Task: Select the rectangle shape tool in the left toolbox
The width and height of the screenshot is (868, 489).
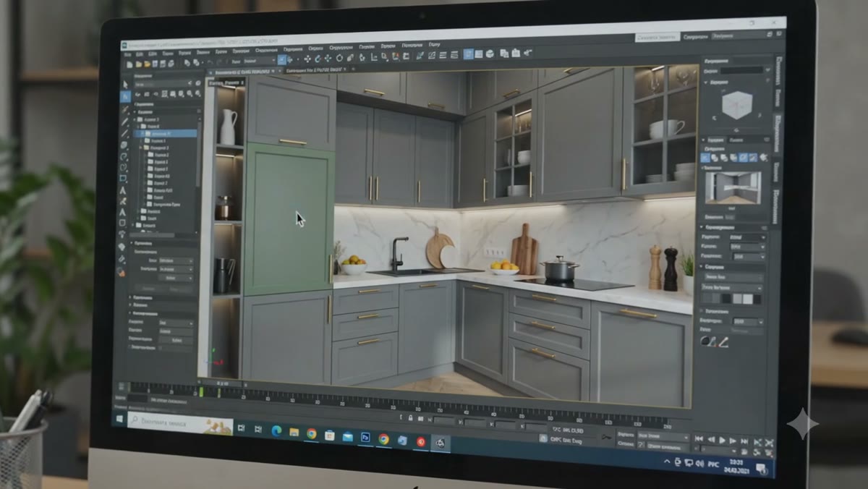Action: pos(123,178)
